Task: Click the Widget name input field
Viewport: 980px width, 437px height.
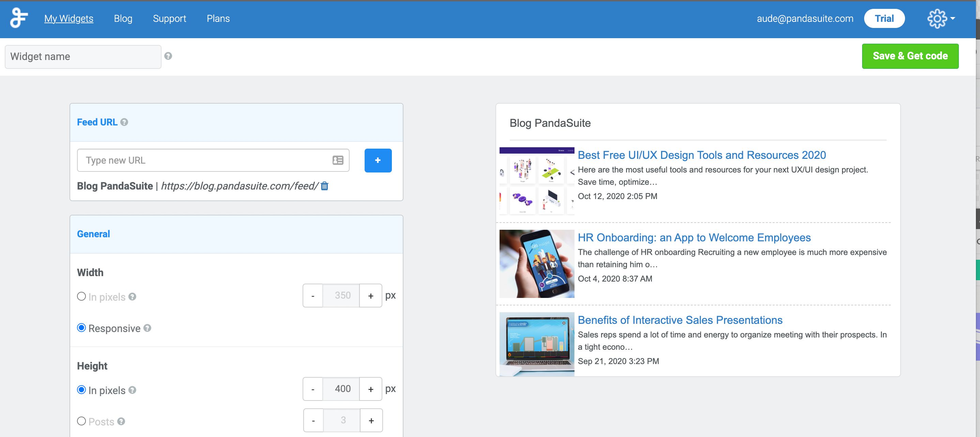Action: [83, 57]
